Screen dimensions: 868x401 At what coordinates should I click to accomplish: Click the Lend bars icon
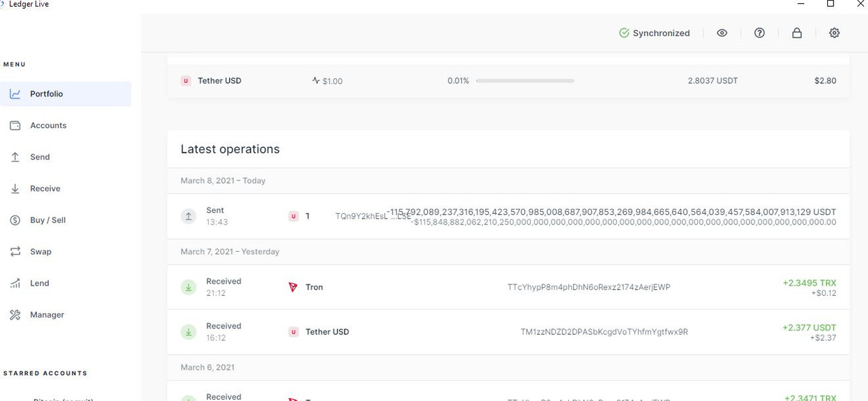point(15,283)
